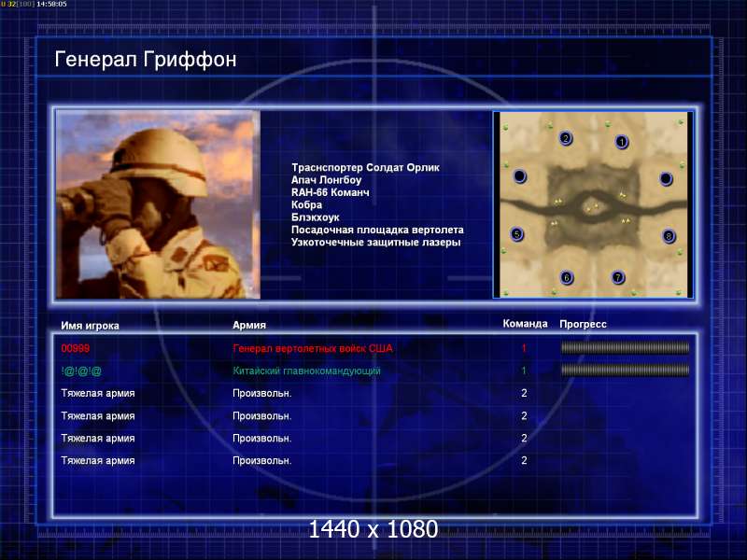This screenshot has height=560, width=747.
Task: Click the 'Команда' column header
Action: (x=525, y=324)
